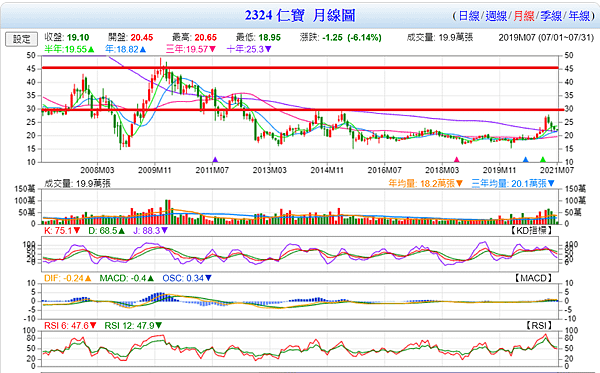
Task: Click the 2009M11 x-axis date label
Action: (x=155, y=170)
